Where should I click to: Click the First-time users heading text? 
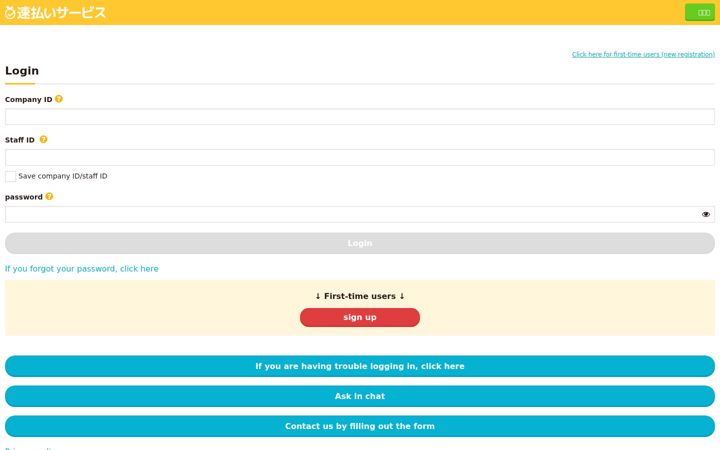(360, 296)
